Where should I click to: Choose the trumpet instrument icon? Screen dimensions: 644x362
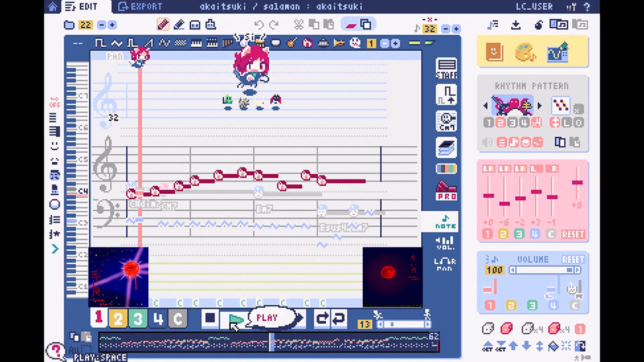point(339,43)
